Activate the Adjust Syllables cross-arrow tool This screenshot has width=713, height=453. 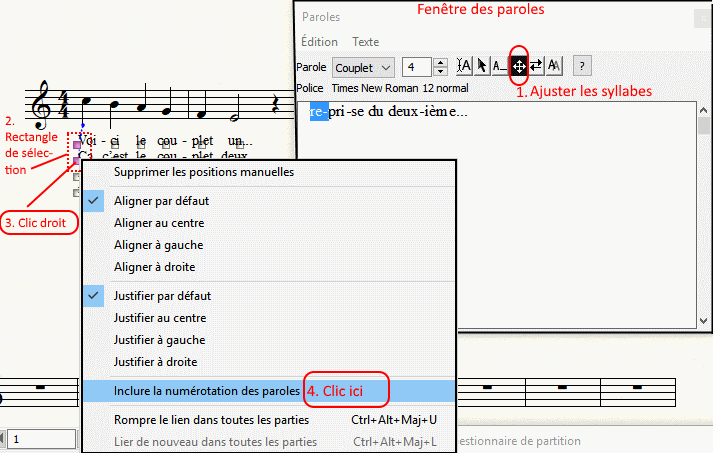519,67
